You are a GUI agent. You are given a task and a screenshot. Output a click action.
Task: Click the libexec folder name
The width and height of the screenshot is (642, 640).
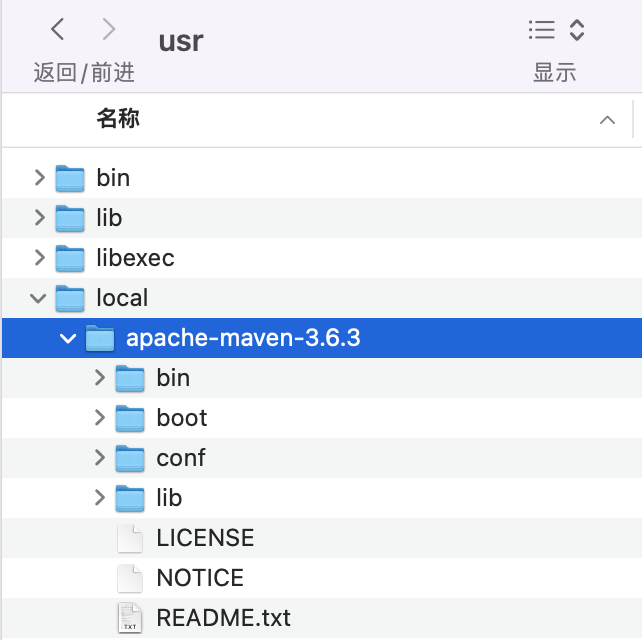[x=136, y=258]
